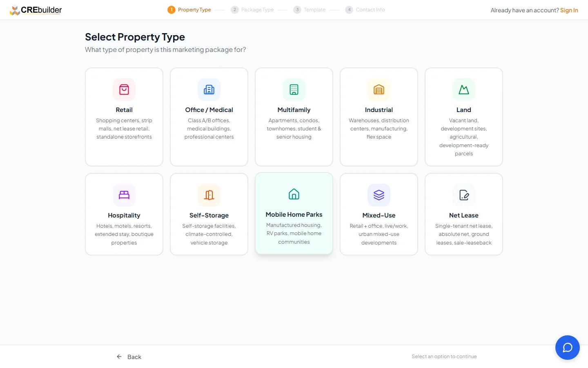Screen dimensions: 588x368
Task: Click the Sign In link
Action: point(569,10)
